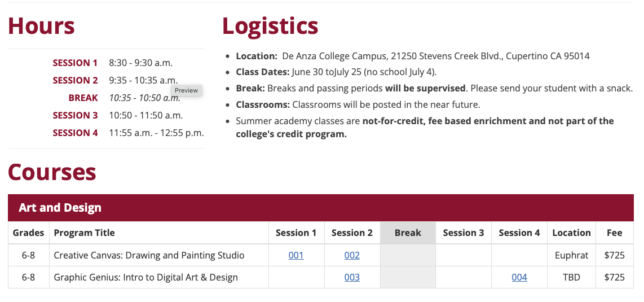The image size is (644, 302).
Task: Open section link 001 for Creative Canvas
Action: click(x=296, y=255)
